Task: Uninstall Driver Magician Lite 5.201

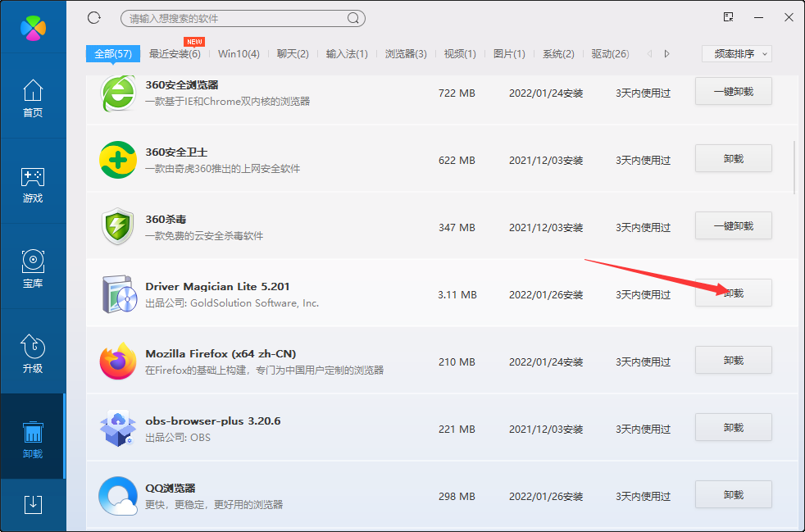Action: tap(734, 293)
